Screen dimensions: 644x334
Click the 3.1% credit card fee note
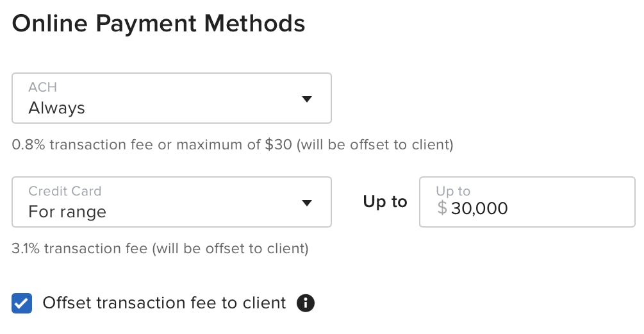point(160,249)
